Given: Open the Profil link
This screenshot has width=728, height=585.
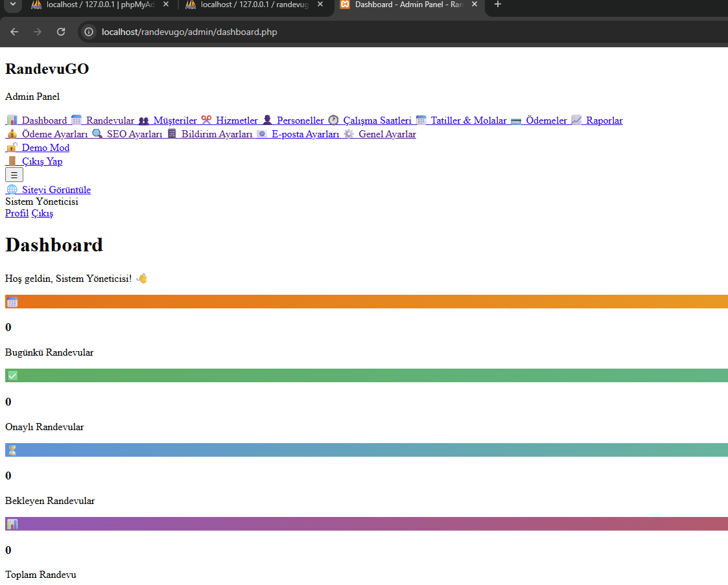Looking at the screenshot, I should point(17,213).
